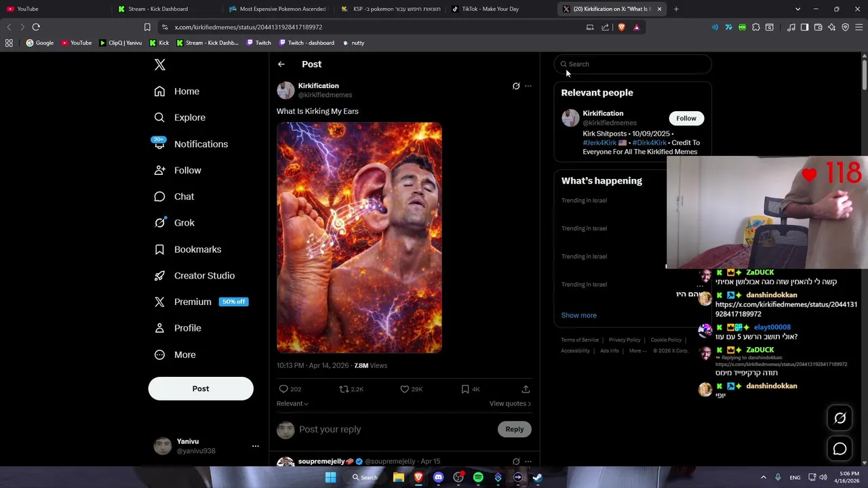Open Notifications in X sidebar
The height and width of the screenshot is (488, 868).
pos(191,144)
